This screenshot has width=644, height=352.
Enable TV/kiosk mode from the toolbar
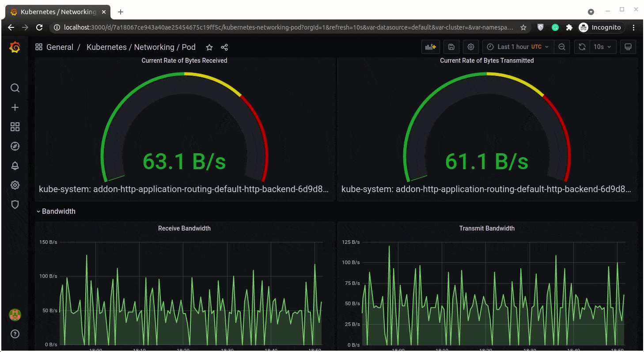[x=628, y=47]
